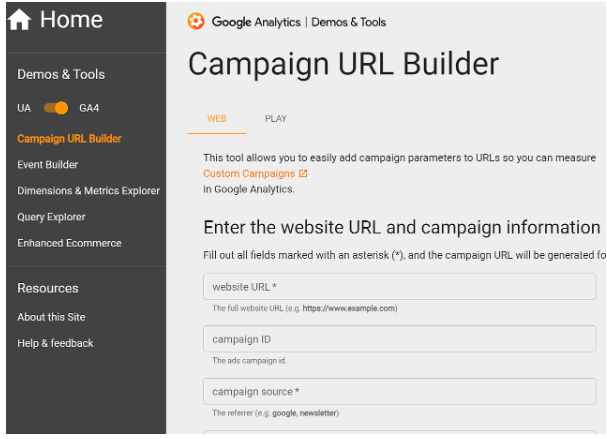Follow the Custom Campaigns link
The image size is (607, 439).
(x=249, y=173)
